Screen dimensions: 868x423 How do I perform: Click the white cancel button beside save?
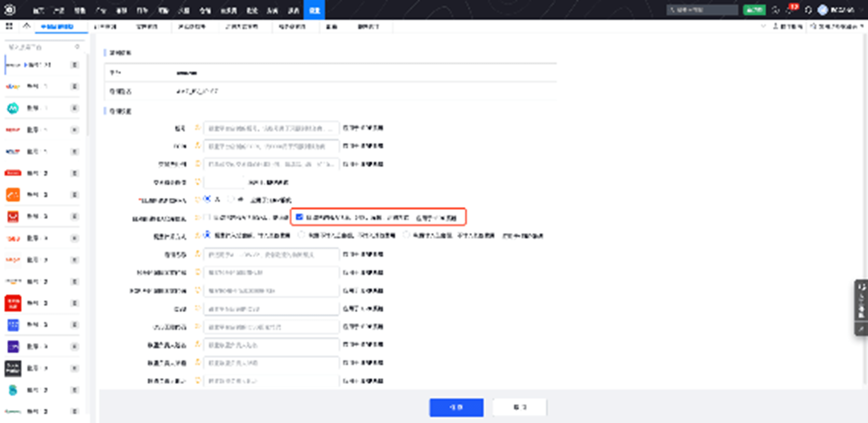pyautogui.click(x=519, y=407)
